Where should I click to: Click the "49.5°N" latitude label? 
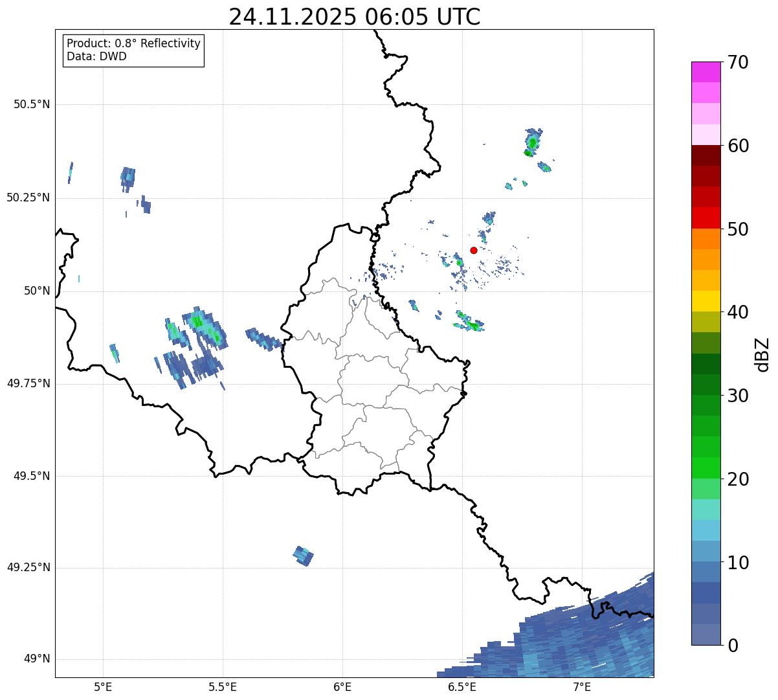pyautogui.click(x=32, y=476)
